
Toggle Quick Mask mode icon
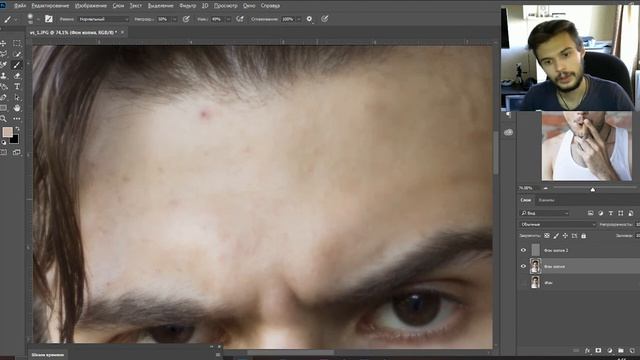[3, 153]
